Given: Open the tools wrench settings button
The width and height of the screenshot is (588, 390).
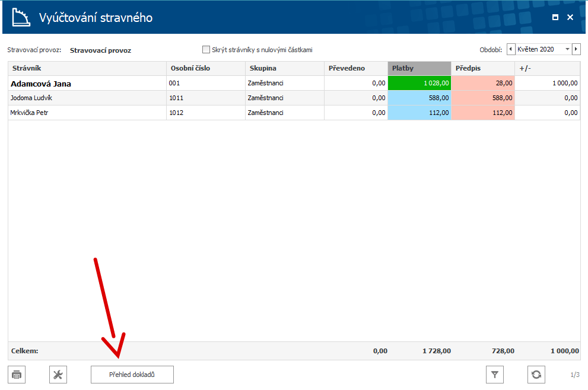Looking at the screenshot, I should 58,374.
